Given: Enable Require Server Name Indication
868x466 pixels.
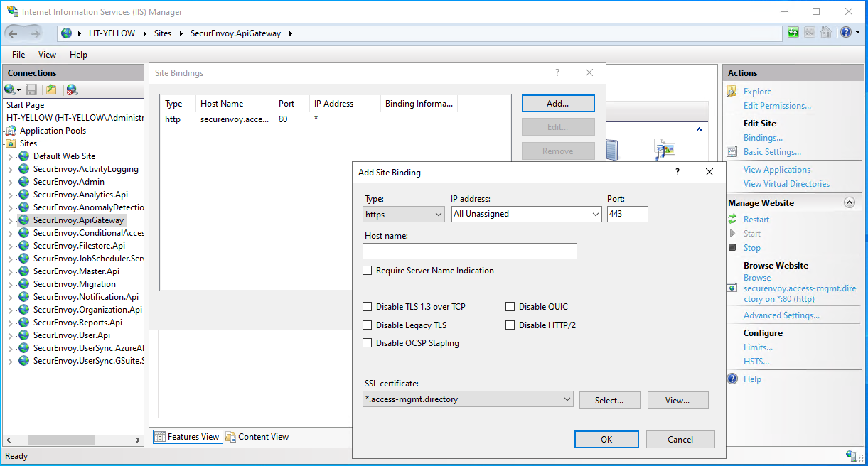Looking at the screenshot, I should tap(367, 270).
